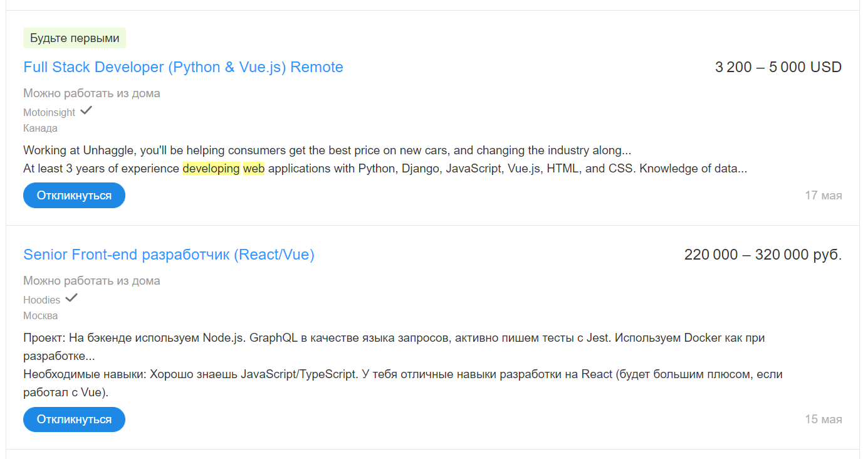Image resolution: width=868 pixels, height=459 pixels.
Task: Click the highlighted word "web"
Action: click(x=254, y=169)
